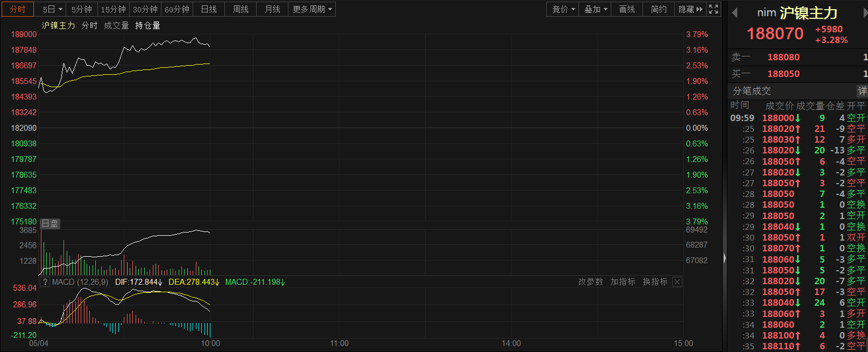Viewport: 868px width, 352px height.
Task: Click DIF:172.844 value
Action: click(x=139, y=282)
